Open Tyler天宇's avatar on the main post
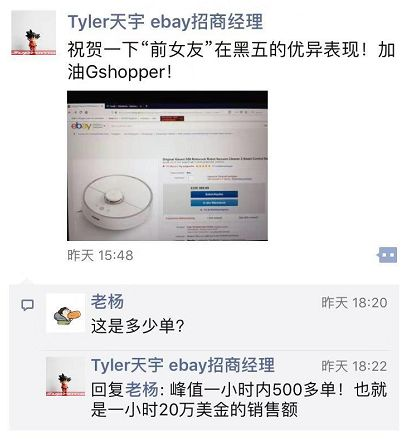The height and width of the screenshot is (439, 406). click(33, 33)
